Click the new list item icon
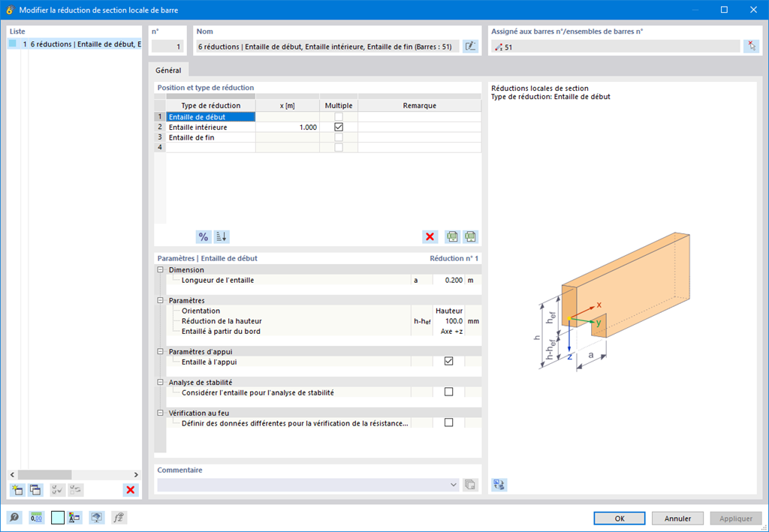Viewport: 769px width, 532px height. click(x=18, y=490)
